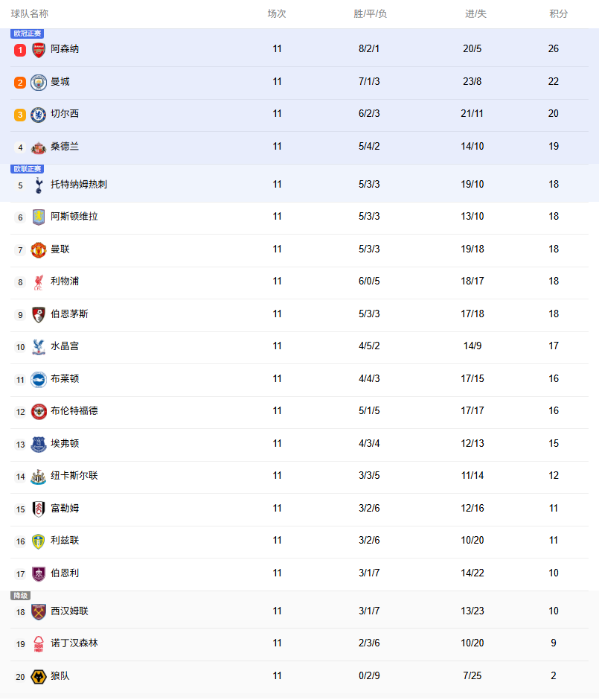Click the West Ham United crest icon
599x700 pixels.
(x=39, y=612)
